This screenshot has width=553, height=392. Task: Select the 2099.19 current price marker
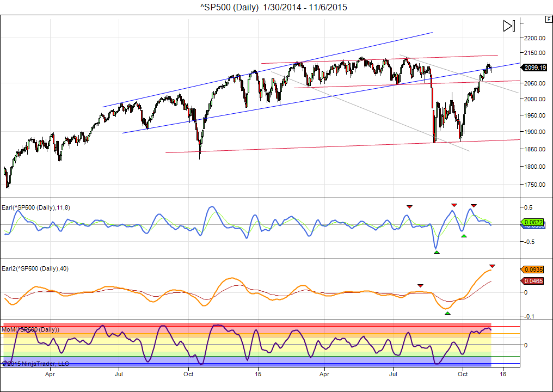pos(535,68)
